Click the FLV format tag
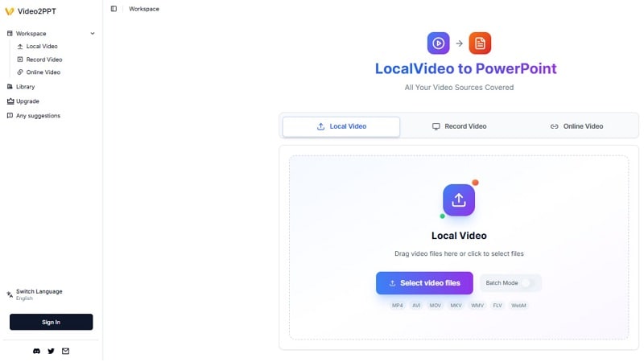Image resolution: width=644 pixels, height=362 pixels. coord(497,306)
